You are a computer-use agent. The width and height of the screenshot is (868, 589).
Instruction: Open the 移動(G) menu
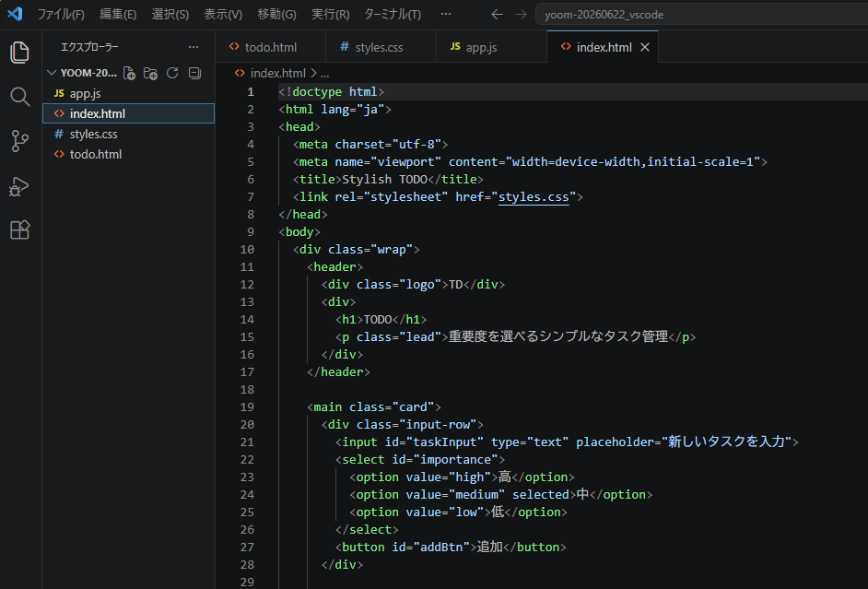(276, 15)
